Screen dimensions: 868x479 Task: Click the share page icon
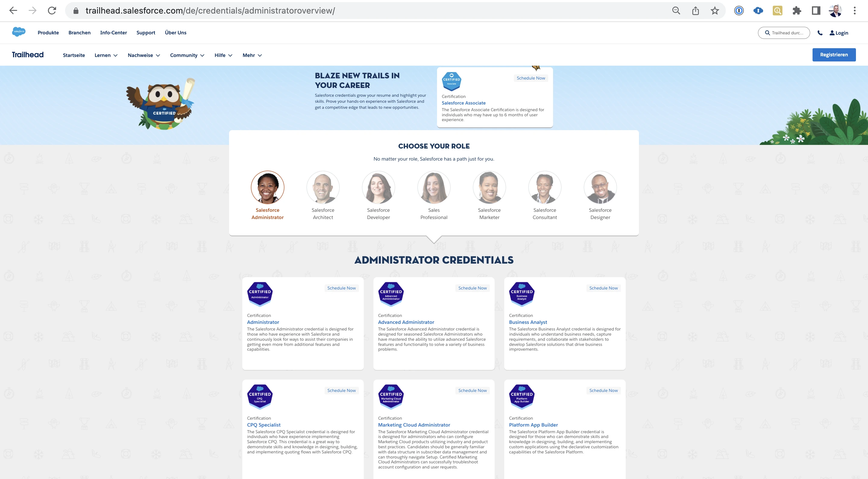[696, 11]
